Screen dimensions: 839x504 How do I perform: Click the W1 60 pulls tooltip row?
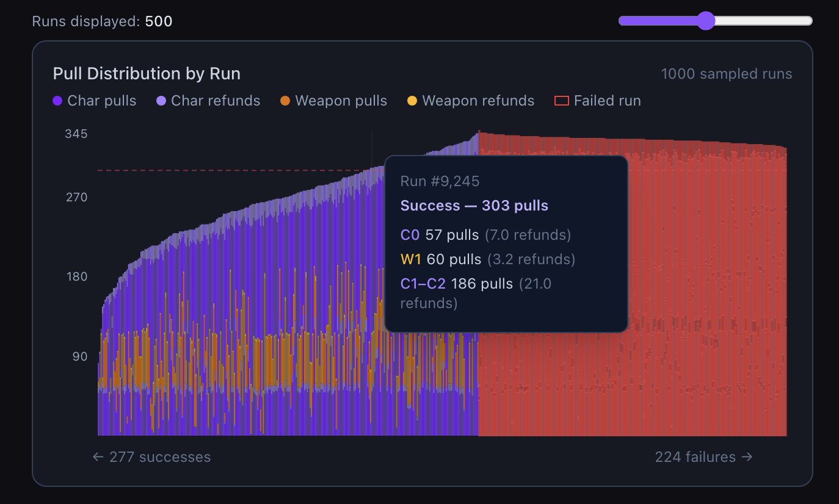click(x=488, y=259)
